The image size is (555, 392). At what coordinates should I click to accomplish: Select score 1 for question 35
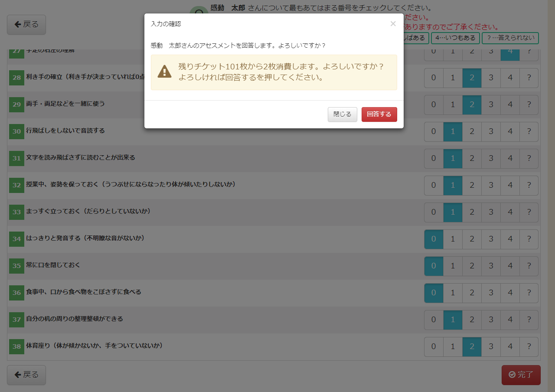pos(453,266)
